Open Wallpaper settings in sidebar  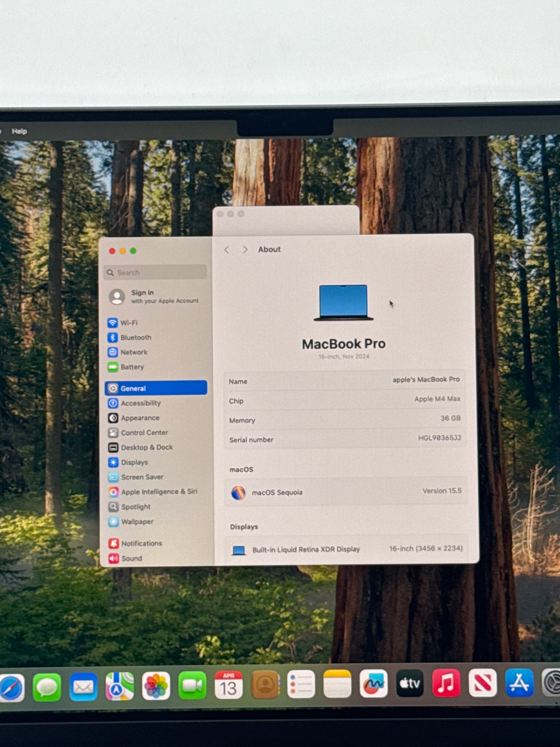pyautogui.click(x=137, y=522)
